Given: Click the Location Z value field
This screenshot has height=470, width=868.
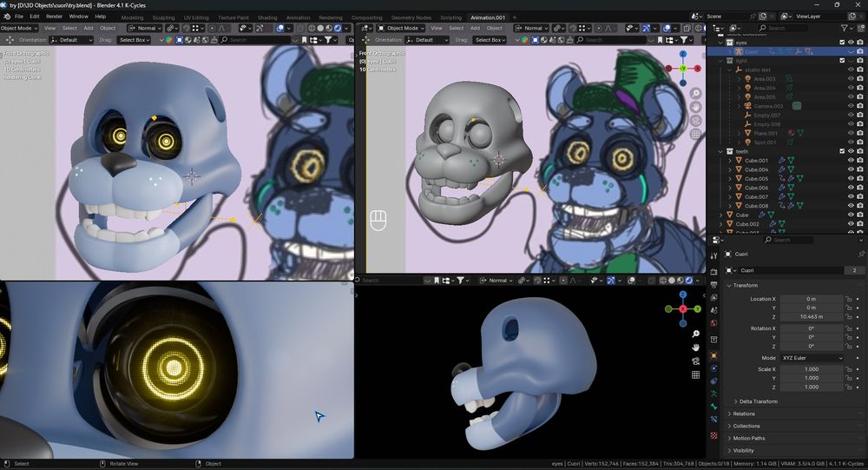Looking at the screenshot, I should [812, 317].
